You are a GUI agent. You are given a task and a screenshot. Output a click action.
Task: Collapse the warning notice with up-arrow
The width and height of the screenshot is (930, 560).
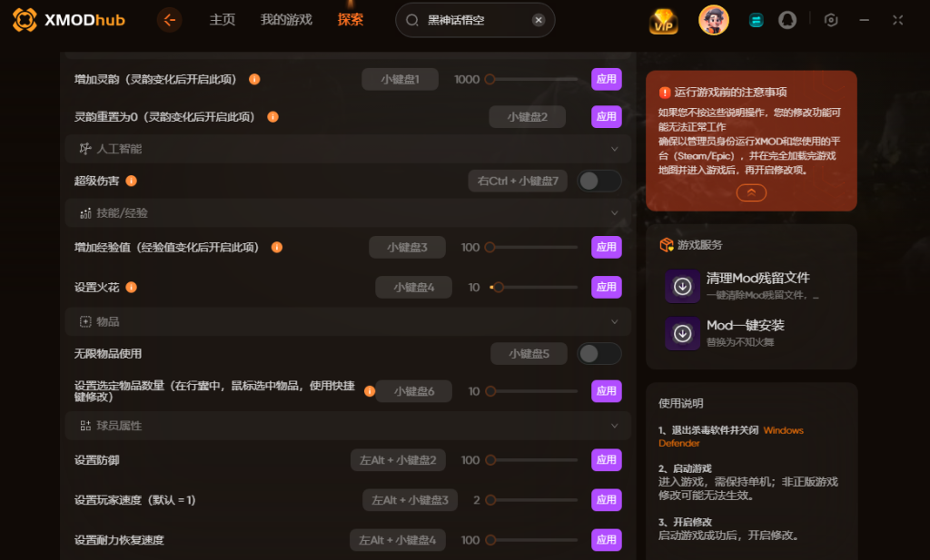pos(751,192)
